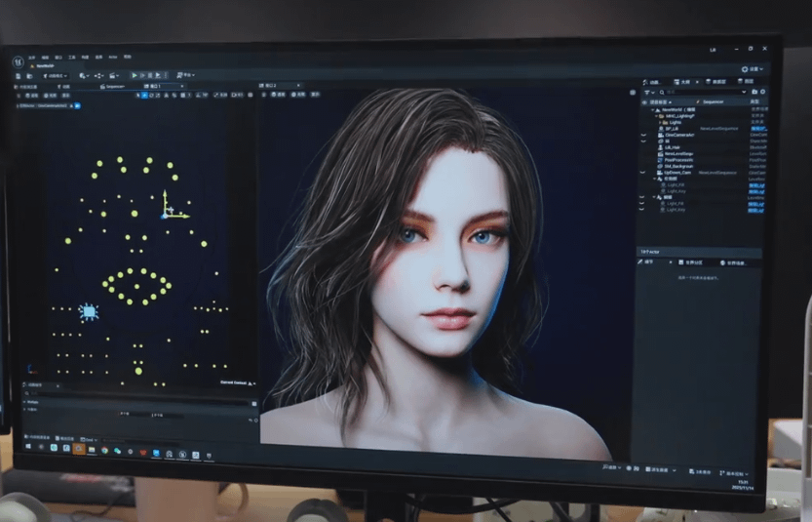
Task: Open the editor mode selection dropdown
Action: pyautogui.click(x=56, y=76)
